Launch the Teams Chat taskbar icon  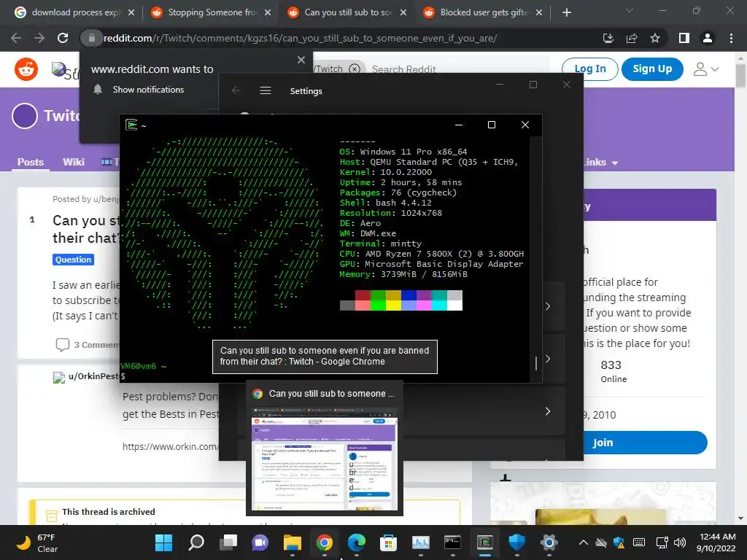coord(260,542)
